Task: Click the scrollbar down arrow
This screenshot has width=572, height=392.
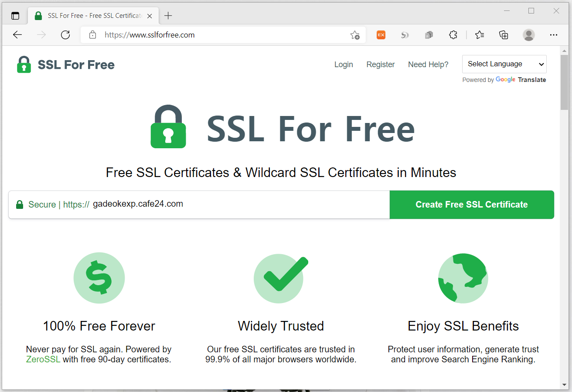Action: pos(564,385)
